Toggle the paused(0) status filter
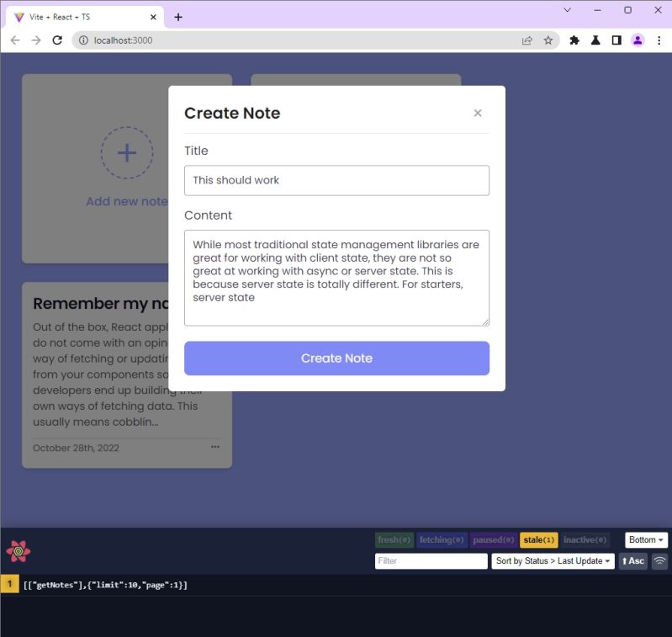Screen dimensions: 672x637 pyautogui.click(x=494, y=540)
